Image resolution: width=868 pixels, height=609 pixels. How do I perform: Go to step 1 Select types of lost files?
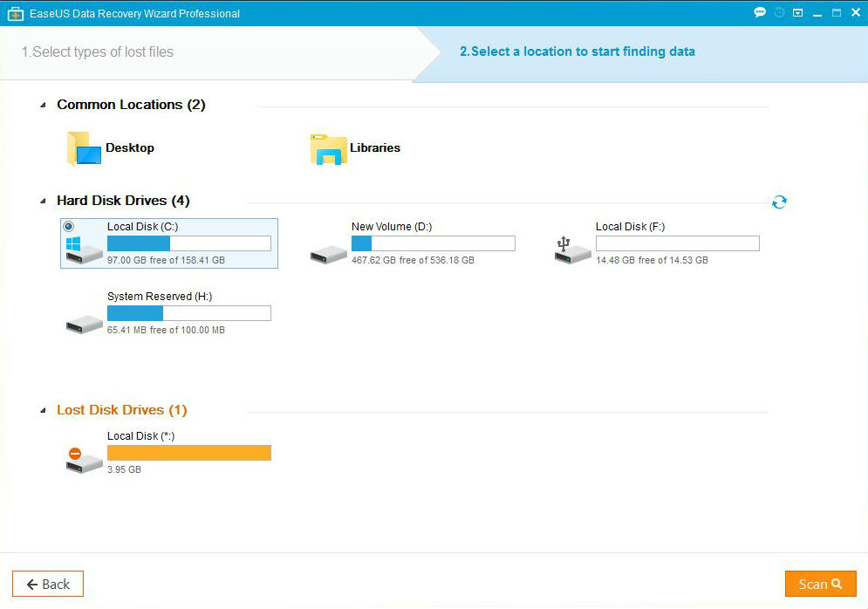pos(98,52)
